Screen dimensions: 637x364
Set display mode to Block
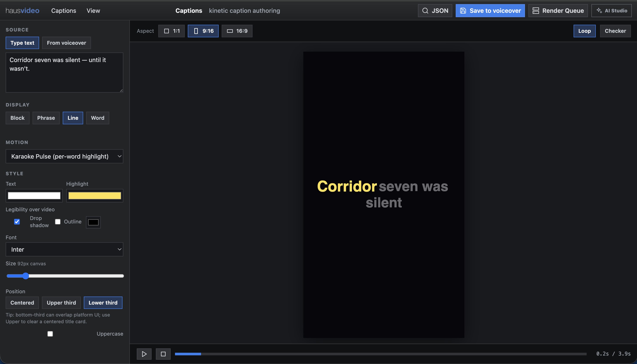pyautogui.click(x=17, y=118)
